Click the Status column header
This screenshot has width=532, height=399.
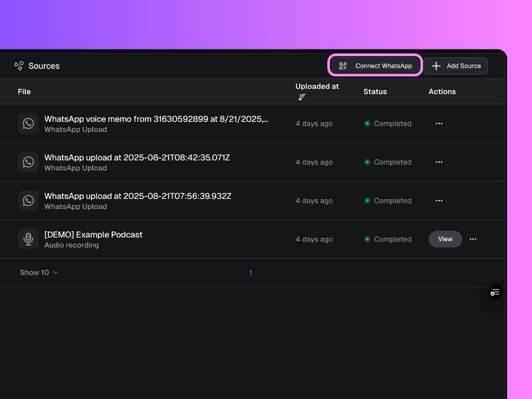pos(375,91)
